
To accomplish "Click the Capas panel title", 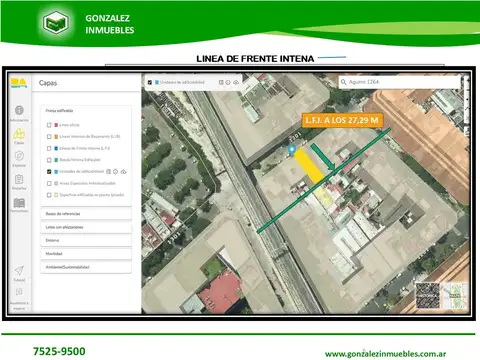I will point(48,83).
